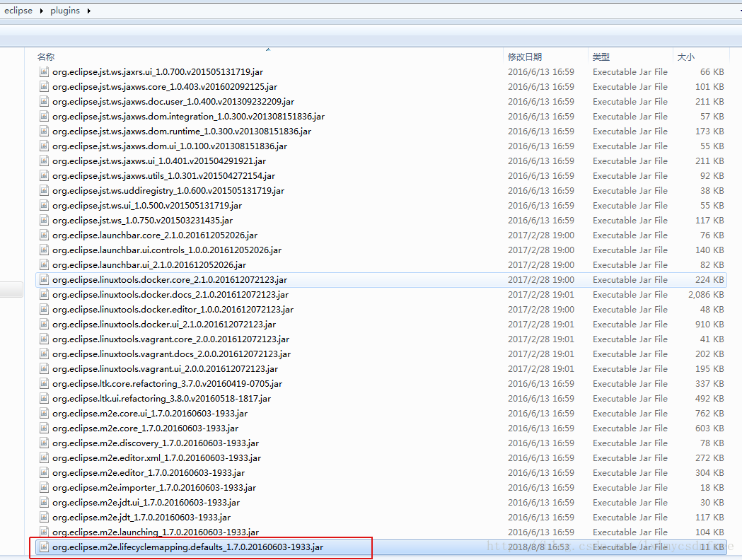Click jar icon of jaxws.dom.ui_1.0.100 file
Viewport: 742px width, 560px height.
pos(44,146)
